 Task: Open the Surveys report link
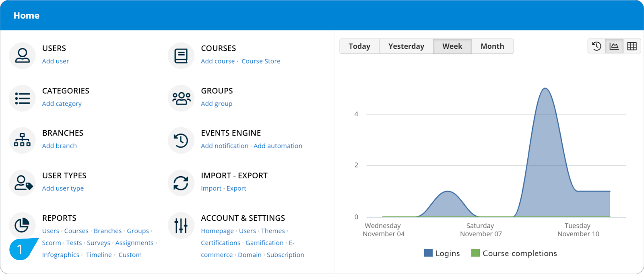99,243
